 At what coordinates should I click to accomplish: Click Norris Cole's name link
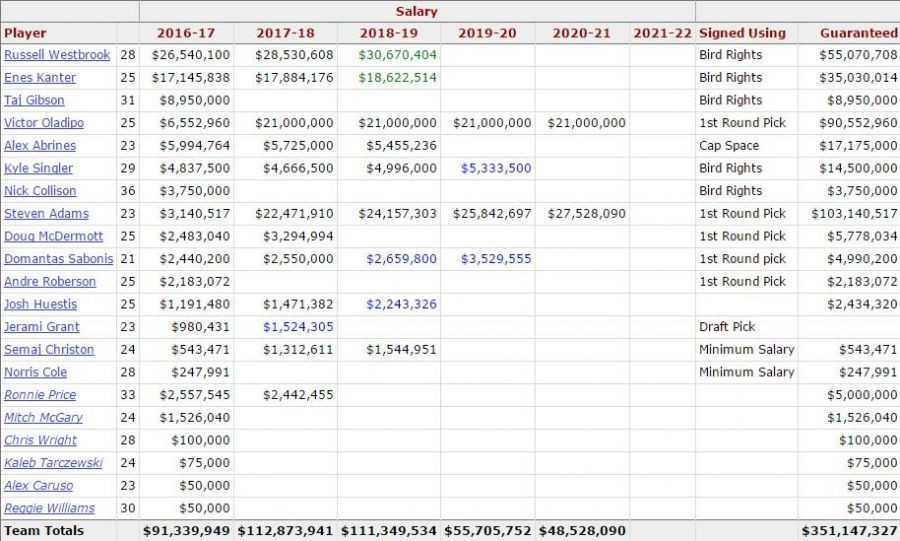coord(35,372)
